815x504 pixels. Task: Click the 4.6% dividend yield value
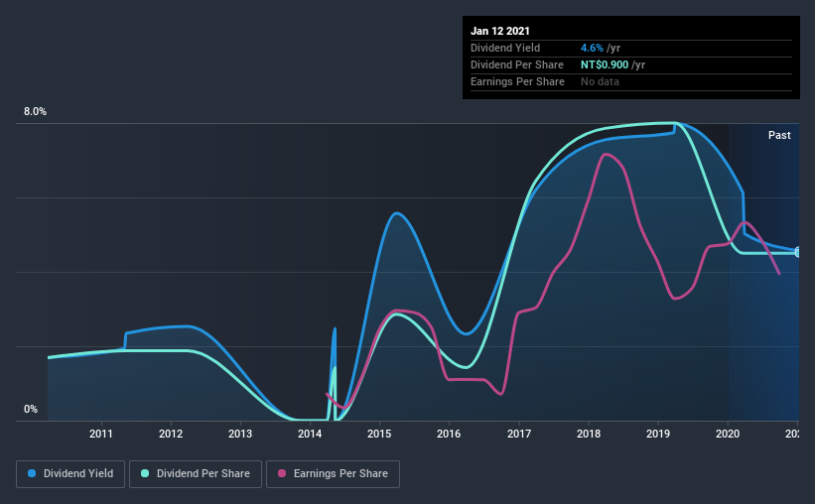[x=592, y=48]
